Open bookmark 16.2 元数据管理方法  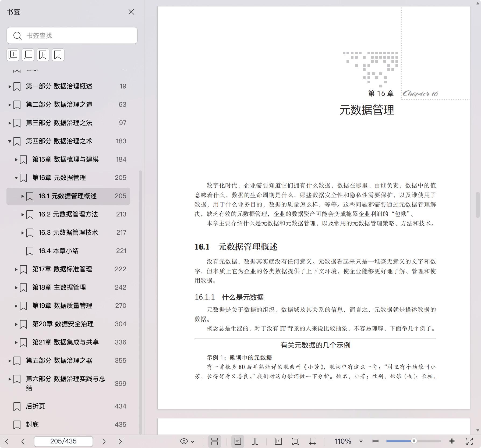click(x=68, y=214)
